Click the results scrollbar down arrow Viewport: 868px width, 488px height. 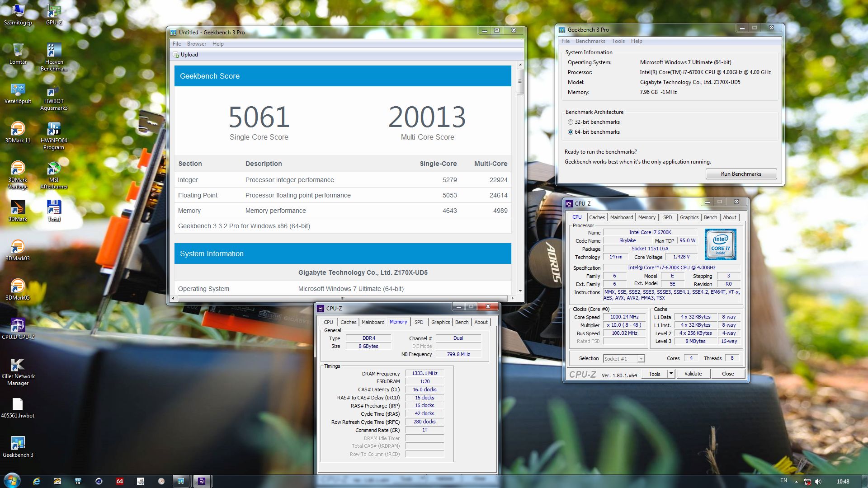click(520, 291)
